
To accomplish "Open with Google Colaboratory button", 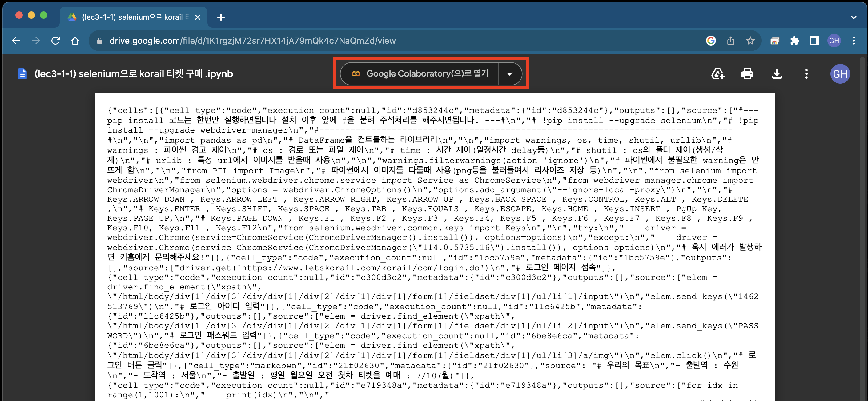I will (x=420, y=73).
